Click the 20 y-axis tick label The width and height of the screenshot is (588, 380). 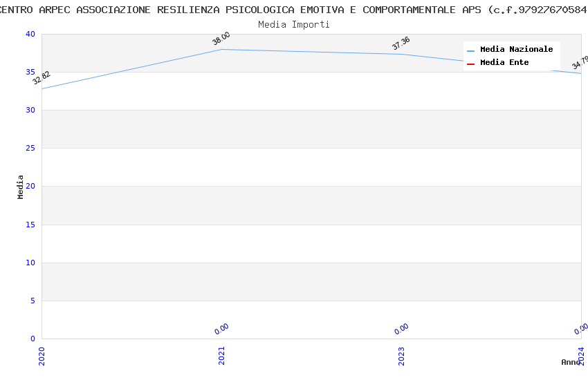click(x=30, y=187)
